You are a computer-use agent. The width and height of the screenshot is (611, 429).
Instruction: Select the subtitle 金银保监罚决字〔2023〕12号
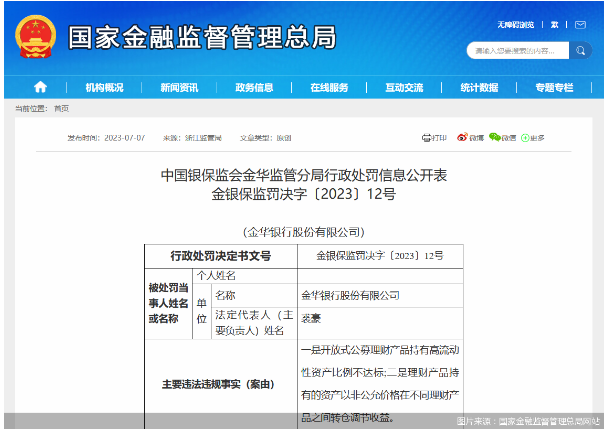304,194
